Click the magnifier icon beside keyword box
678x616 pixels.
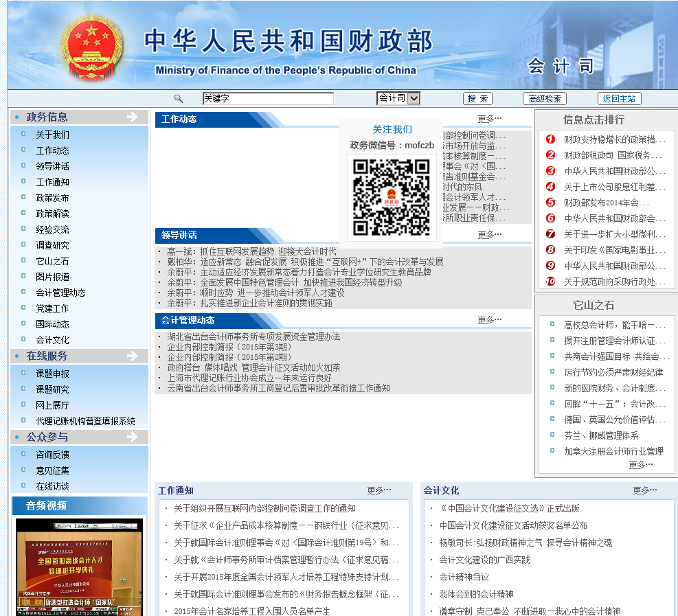pyautogui.click(x=179, y=99)
